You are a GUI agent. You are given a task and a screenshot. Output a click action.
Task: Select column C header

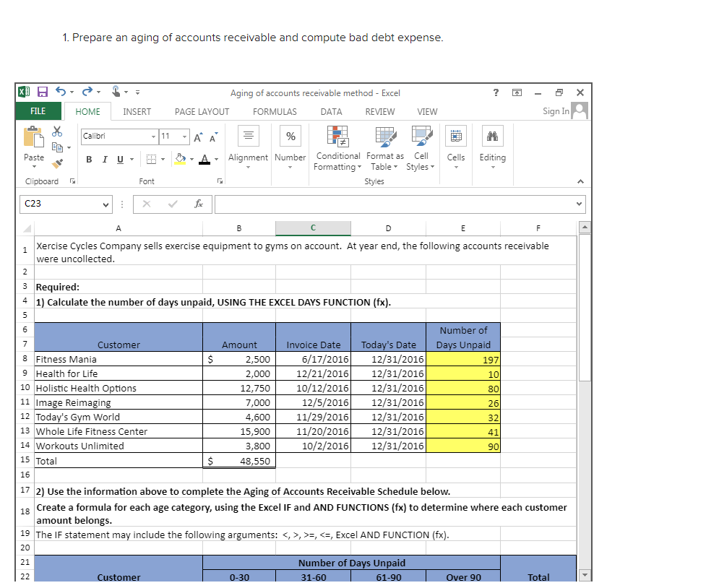click(313, 228)
